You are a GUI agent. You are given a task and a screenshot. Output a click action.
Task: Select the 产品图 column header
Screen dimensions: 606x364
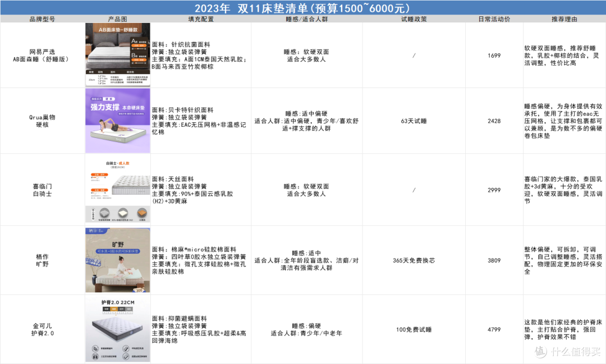coord(117,19)
